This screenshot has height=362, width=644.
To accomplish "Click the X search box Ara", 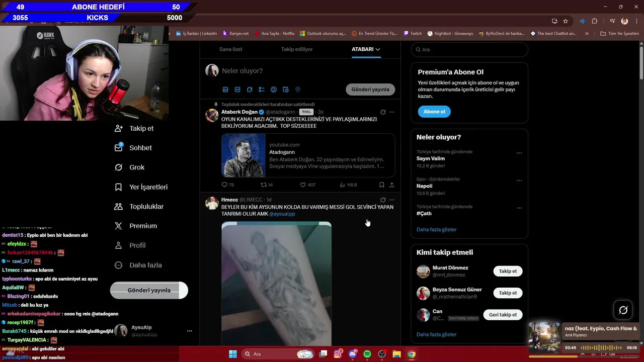I will click(x=469, y=49).
